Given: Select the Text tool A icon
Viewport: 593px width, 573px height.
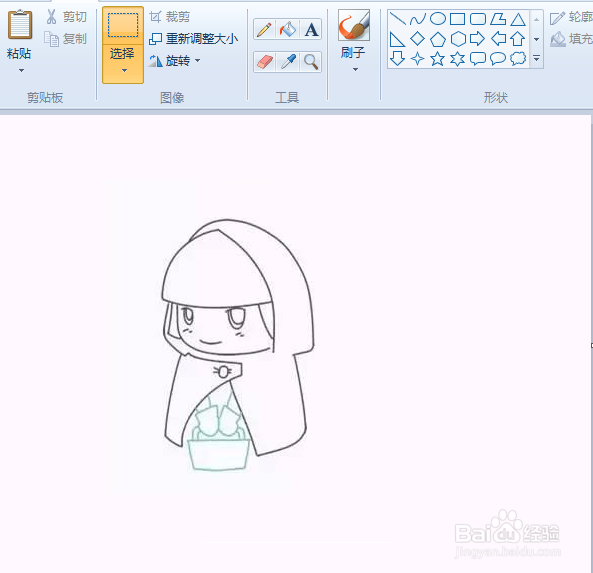Looking at the screenshot, I should coord(311,30).
